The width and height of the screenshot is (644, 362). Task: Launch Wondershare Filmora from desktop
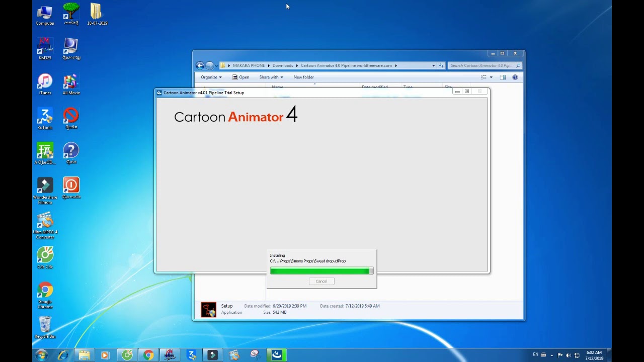coord(45,191)
